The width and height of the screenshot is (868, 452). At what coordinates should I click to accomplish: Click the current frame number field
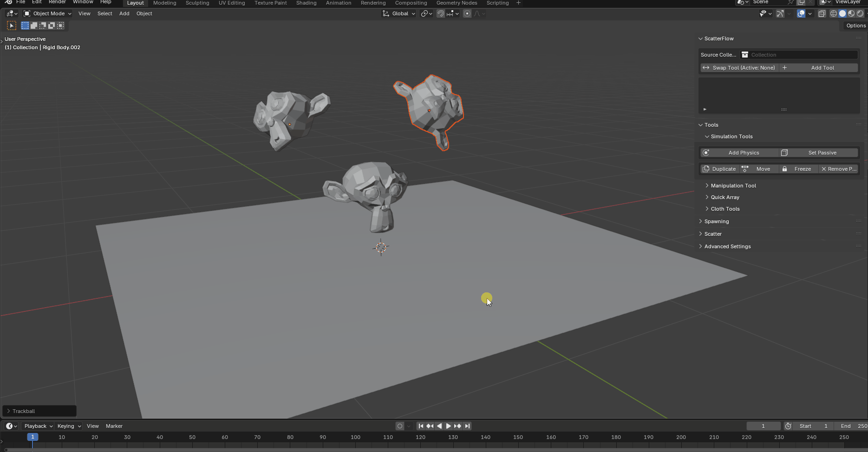tap(763, 426)
